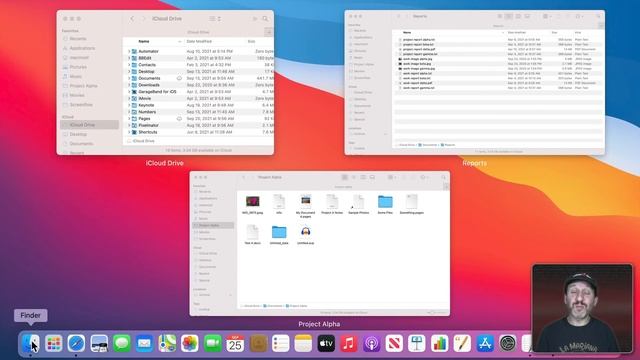Expand the Automator folder row
Image resolution: width=640 pixels, height=360 pixels.
129,51
